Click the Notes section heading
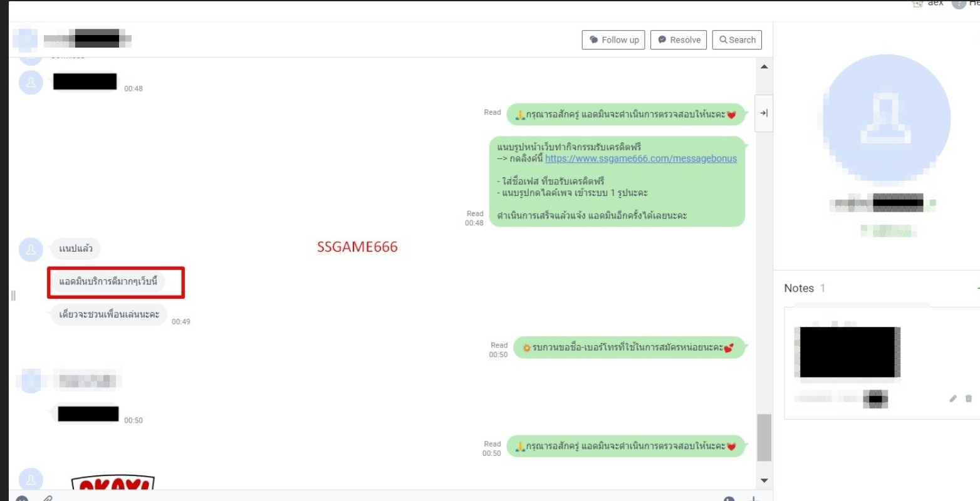980x501 pixels. point(799,288)
